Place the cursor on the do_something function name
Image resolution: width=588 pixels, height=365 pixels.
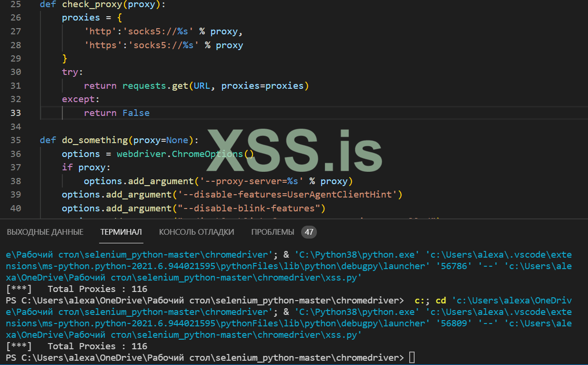point(95,140)
